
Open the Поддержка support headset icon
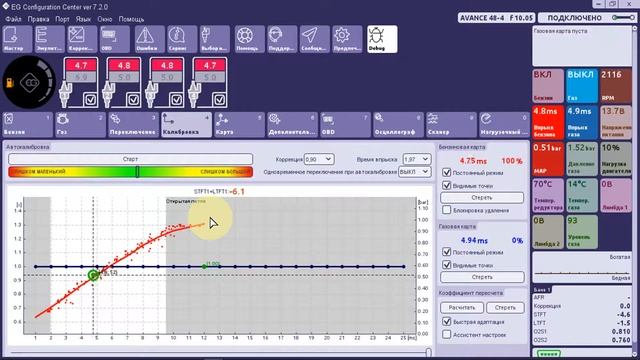282,39
